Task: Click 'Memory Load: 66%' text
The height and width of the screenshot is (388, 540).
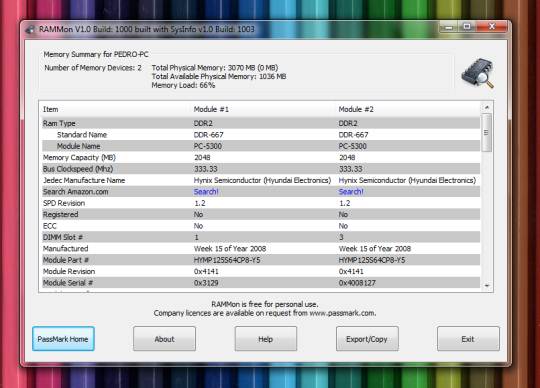Action: 183,85
